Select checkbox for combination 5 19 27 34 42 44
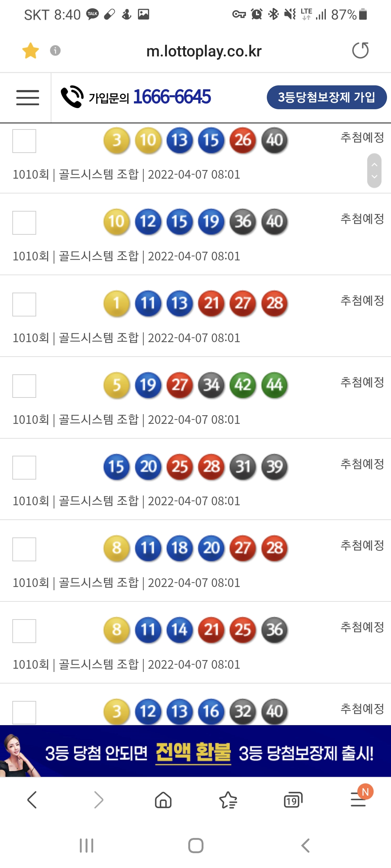Image resolution: width=391 pixels, height=868 pixels. (x=24, y=386)
